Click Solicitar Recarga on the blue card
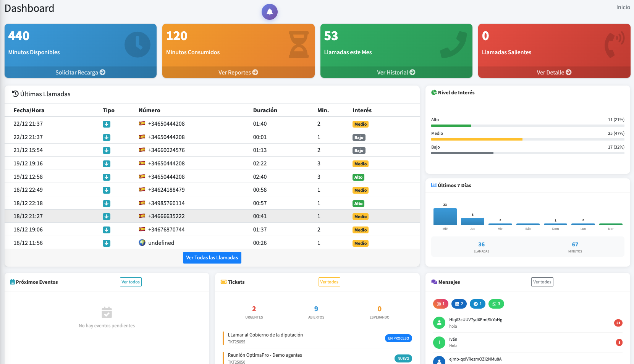634x364 pixels. tap(80, 72)
